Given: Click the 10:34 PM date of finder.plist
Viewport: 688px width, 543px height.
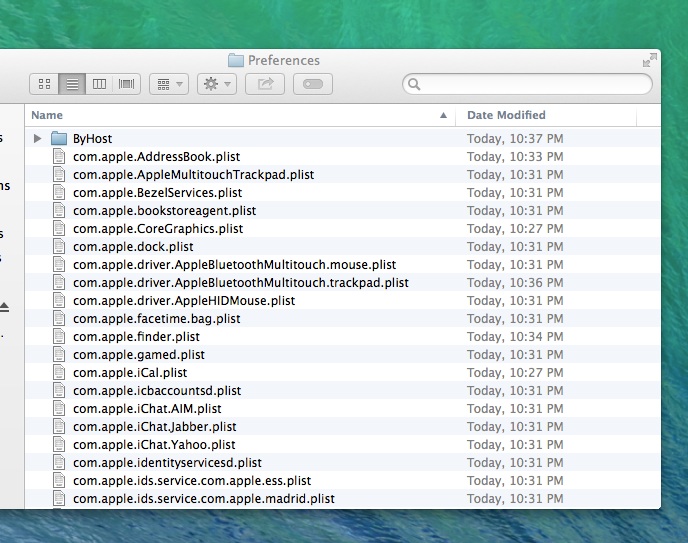Looking at the screenshot, I should point(515,336).
